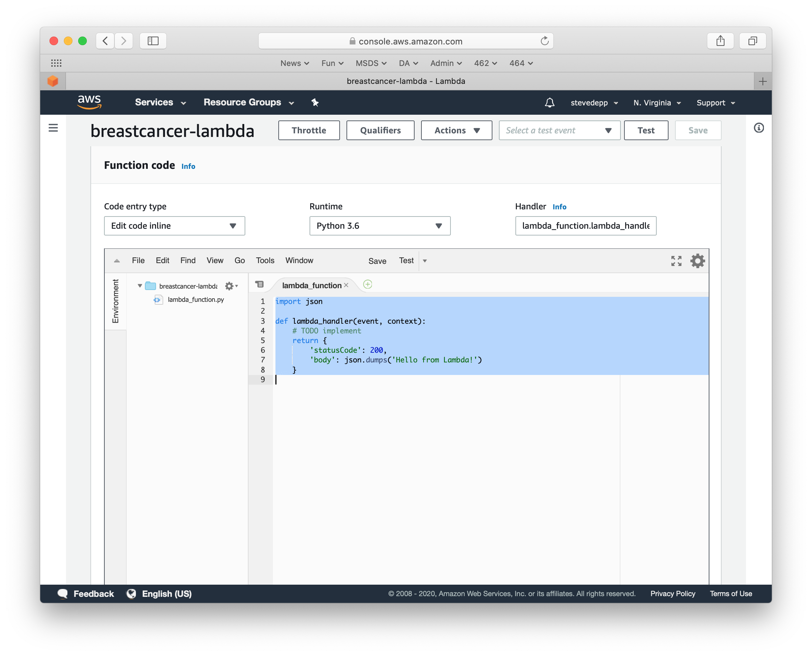Viewport: 812px width, 656px height.
Task: Click Safari's share icon
Action: 720,41
